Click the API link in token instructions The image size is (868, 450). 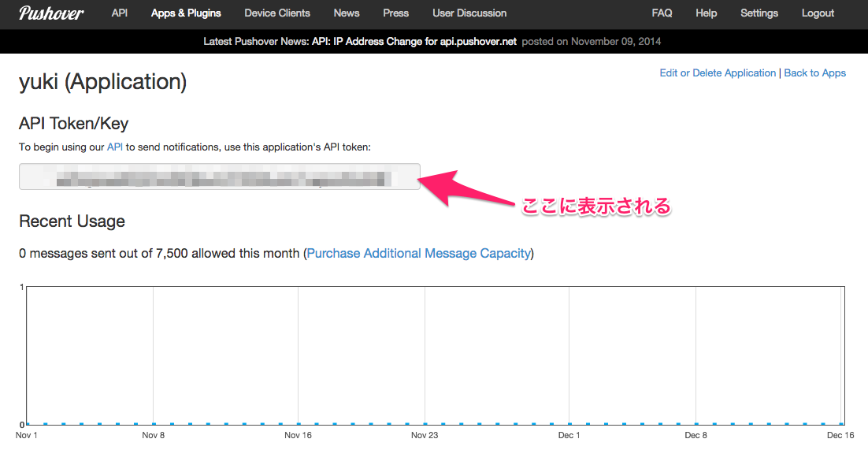tap(114, 147)
